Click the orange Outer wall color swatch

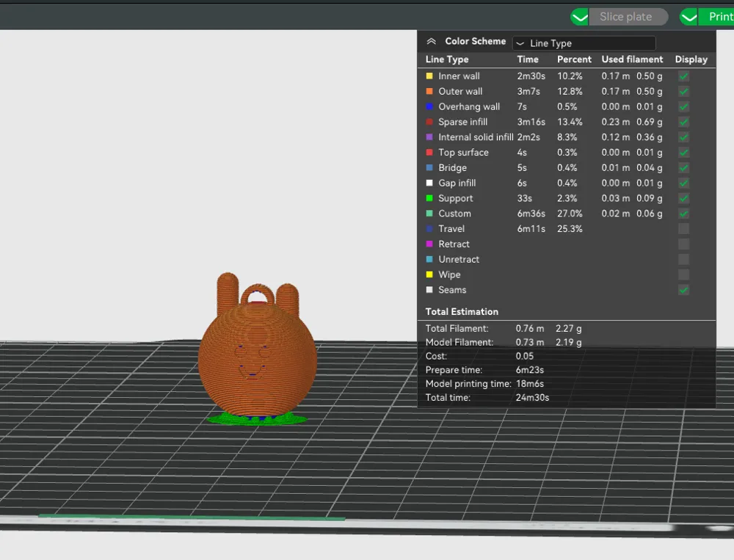[429, 92]
